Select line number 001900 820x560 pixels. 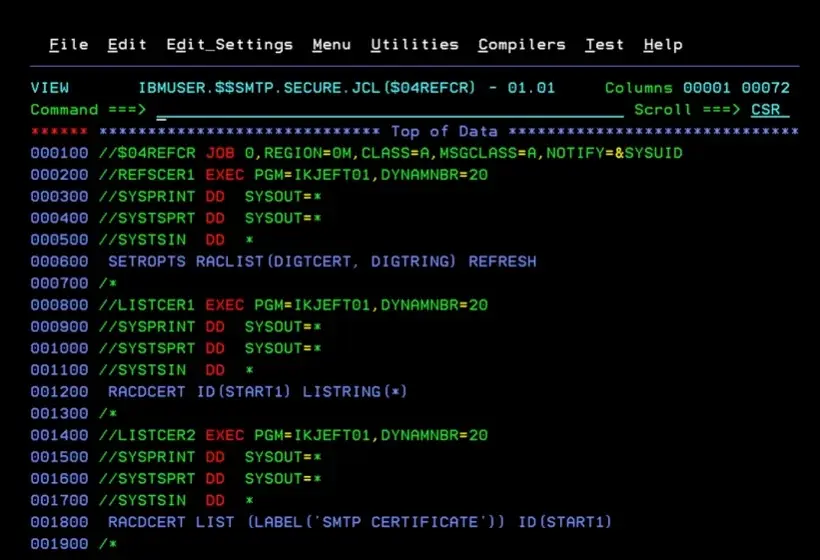[59, 544]
